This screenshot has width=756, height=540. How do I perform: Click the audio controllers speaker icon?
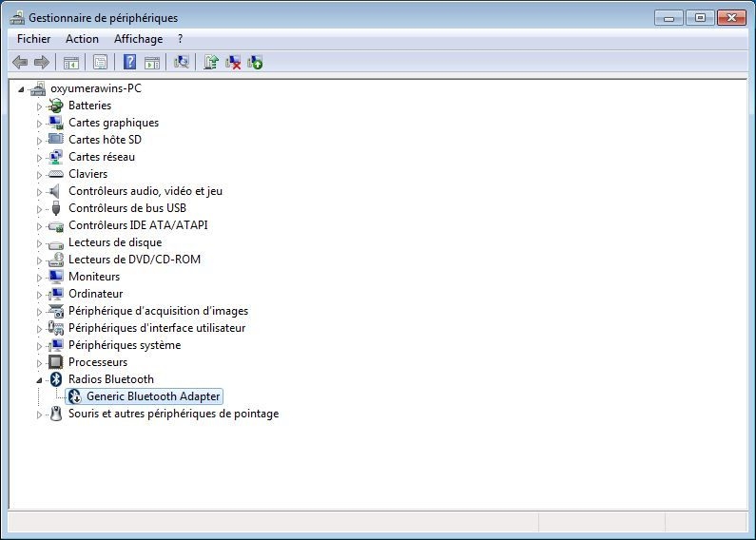(55, 191)
